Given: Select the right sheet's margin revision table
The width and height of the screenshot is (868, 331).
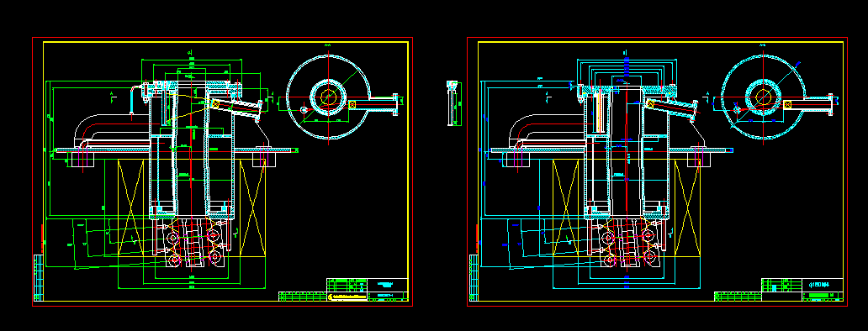Looking at the screenshot, I should coord(474,277).
